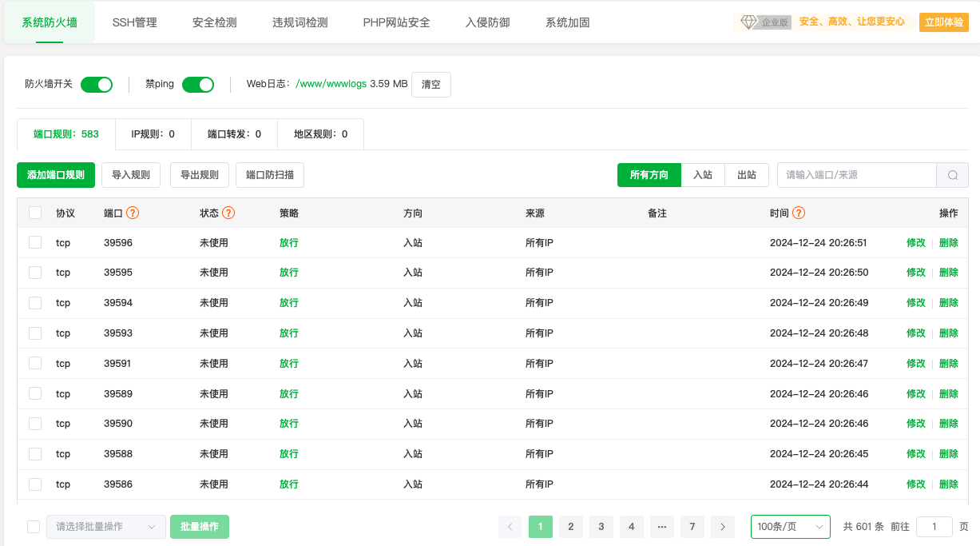Edit the port 39594 rule via 修改

pyautogui.click(x=916, y=303)
